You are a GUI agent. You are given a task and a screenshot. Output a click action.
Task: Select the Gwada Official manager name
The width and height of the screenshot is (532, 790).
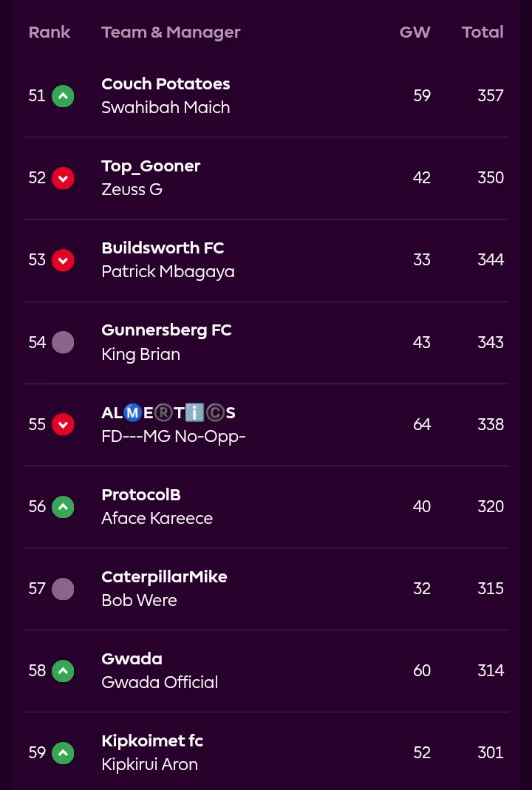160,682
